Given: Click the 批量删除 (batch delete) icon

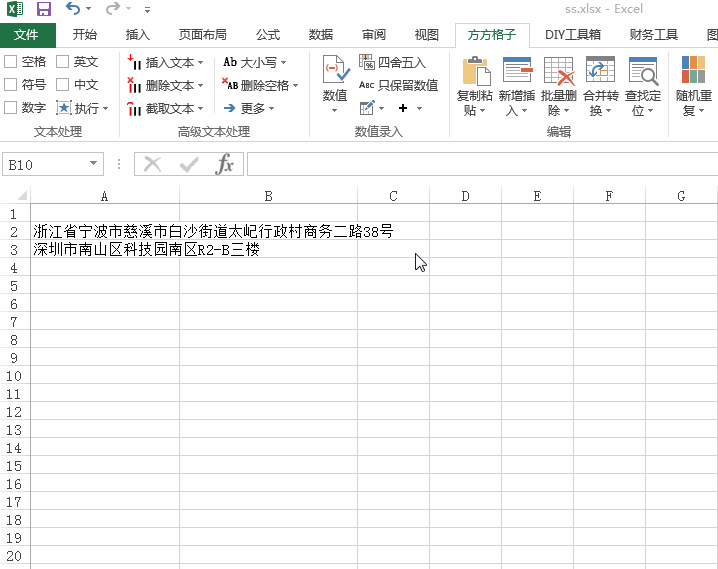Looking at the screenshot, I should [558, 71].
